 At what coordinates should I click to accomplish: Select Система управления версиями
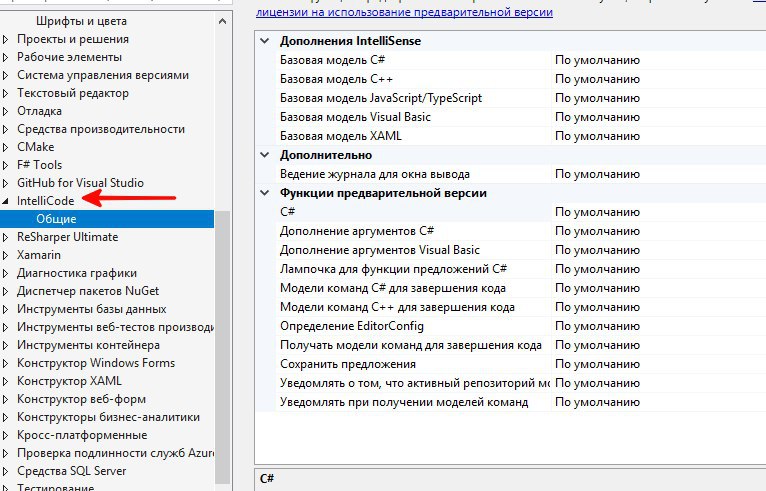(103, 75)
